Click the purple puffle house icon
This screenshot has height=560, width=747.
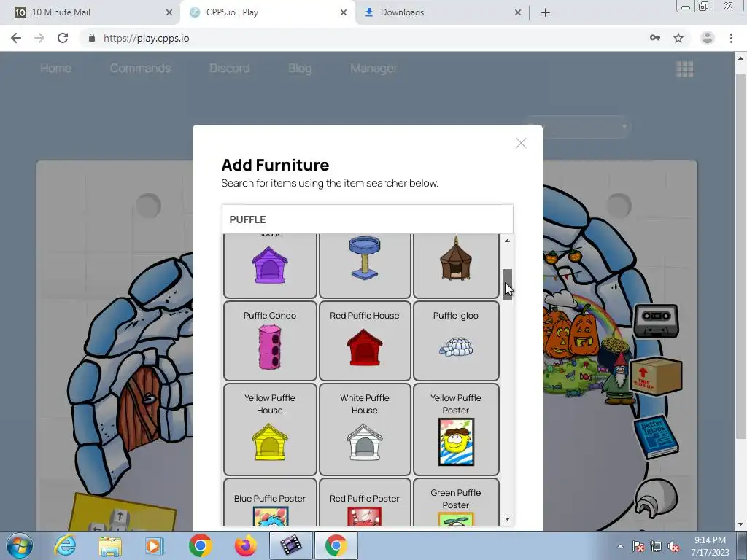pos(270,265)
